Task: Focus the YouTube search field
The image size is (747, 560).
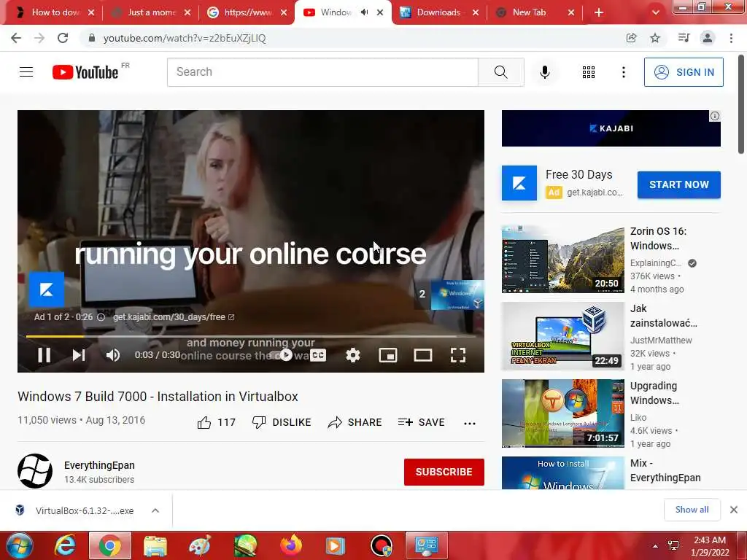Action: coord(322,72)
